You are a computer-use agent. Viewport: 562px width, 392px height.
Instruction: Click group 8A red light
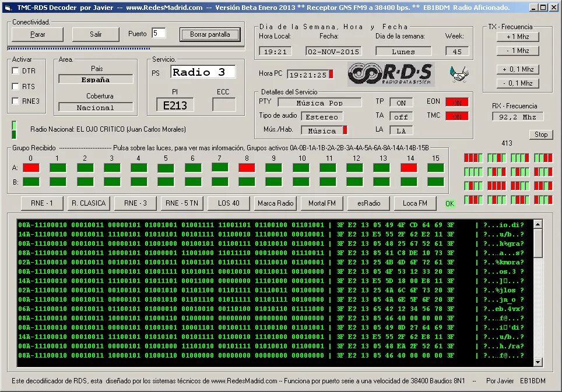[x=247, y=168]
